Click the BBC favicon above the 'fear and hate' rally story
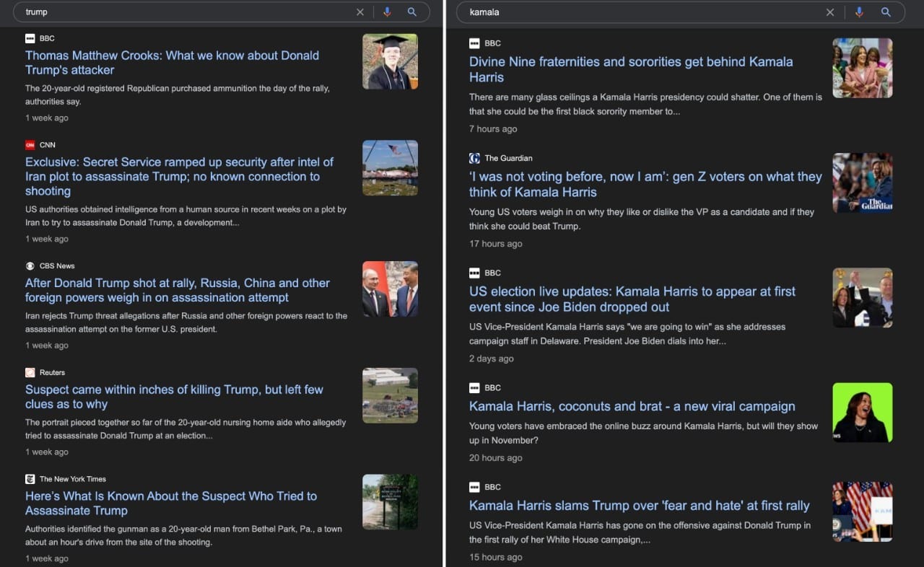This screenshot has height=567, width=924. click(474, 487)
